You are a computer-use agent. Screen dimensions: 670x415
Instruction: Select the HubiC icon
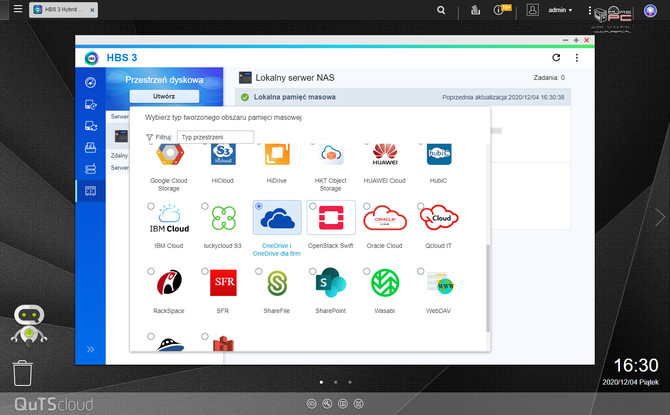pyautogui.click(x=439, y=155)
